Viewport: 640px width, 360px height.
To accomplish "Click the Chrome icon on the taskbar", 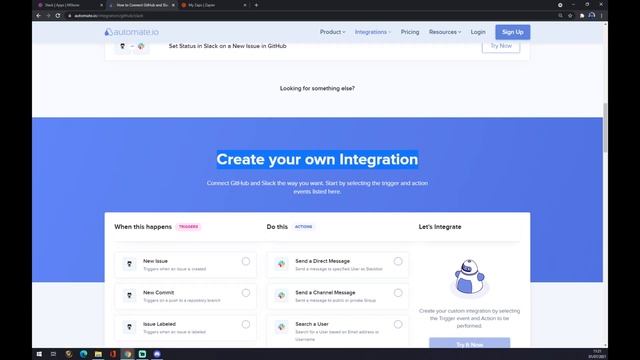I will click(128, 354).
